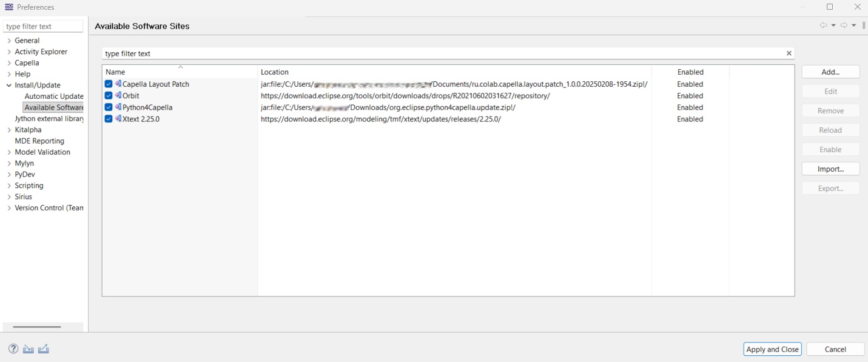
Task: Expand the General preferences category
Action: click(9, 41)
